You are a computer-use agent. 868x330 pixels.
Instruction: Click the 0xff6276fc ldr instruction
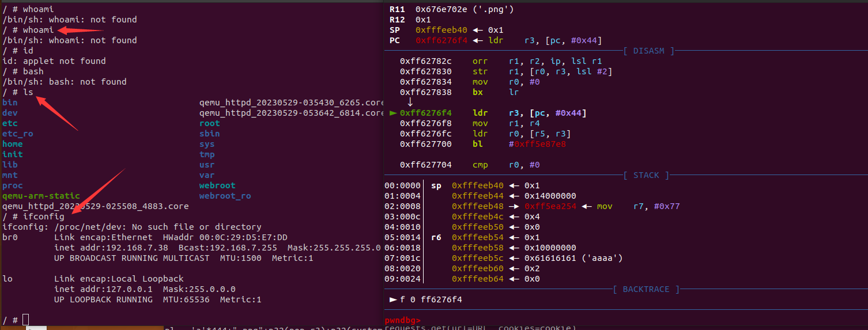coord(485,134)
